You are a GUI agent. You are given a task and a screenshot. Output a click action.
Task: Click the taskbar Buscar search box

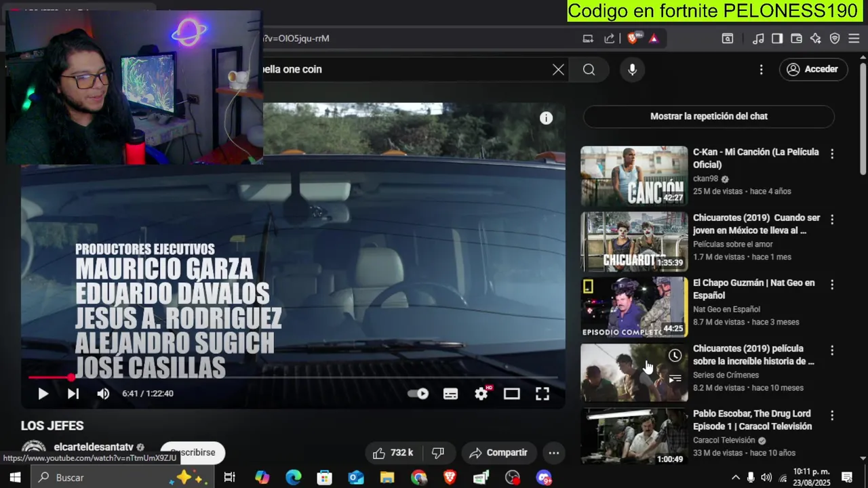[122, 478]
